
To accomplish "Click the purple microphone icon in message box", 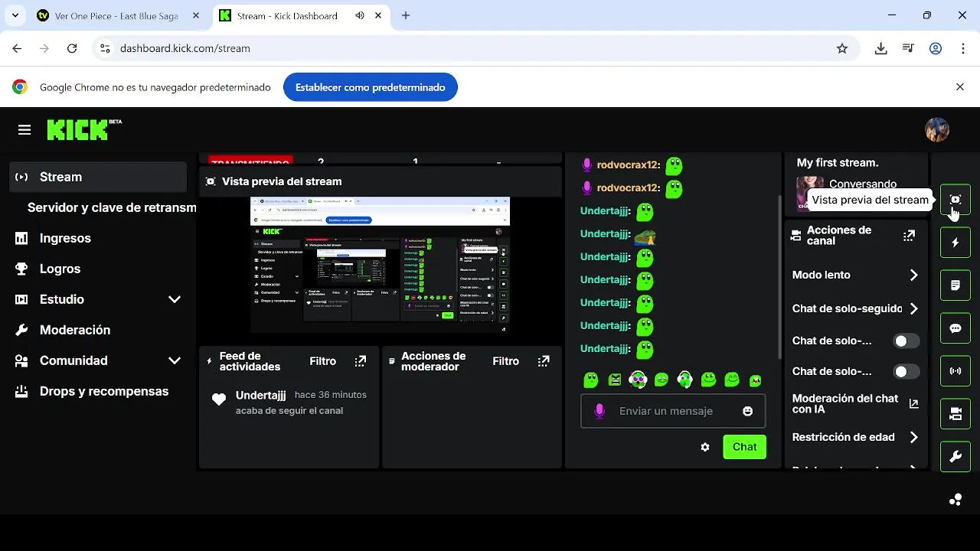I will 599,411.
